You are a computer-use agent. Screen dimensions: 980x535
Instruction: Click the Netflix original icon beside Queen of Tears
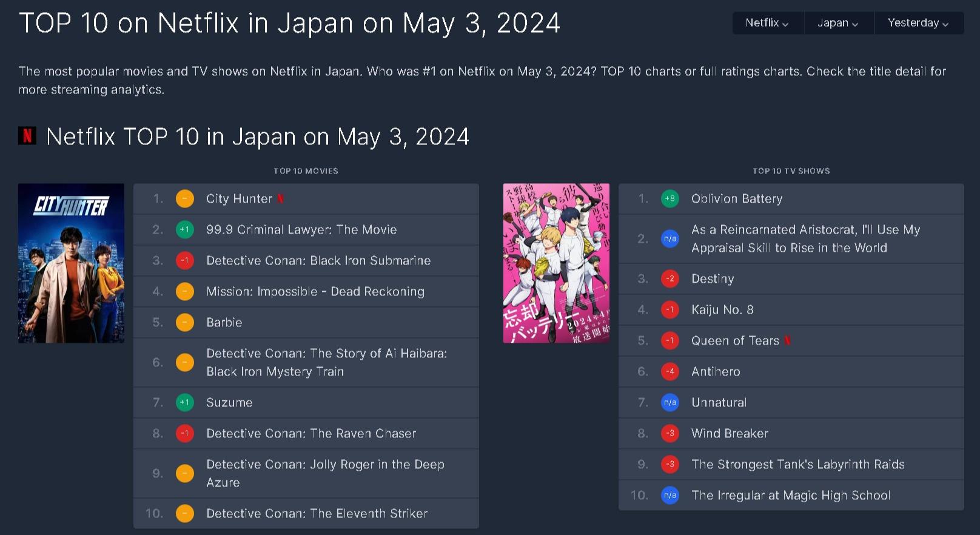coord(787,341)
